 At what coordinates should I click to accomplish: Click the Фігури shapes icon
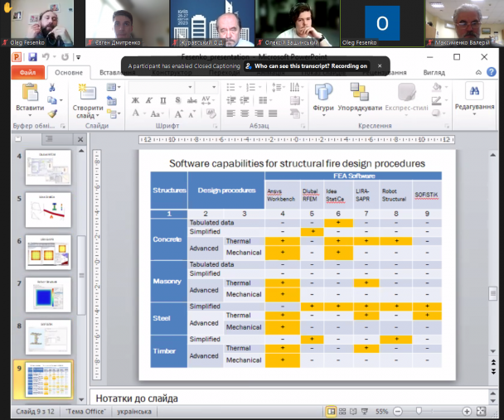coord(323,92)
